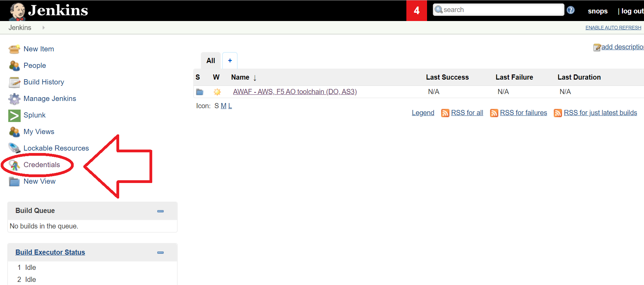
Task: Click the People icon in sidebar
Action: pyautogui.click(x=14, y=65)
